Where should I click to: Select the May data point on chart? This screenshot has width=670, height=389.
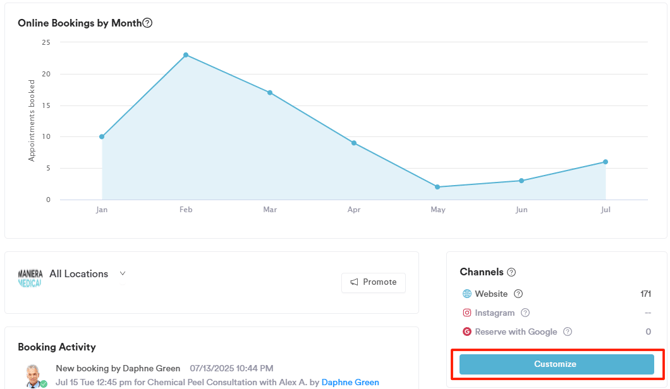click(438, 187)
